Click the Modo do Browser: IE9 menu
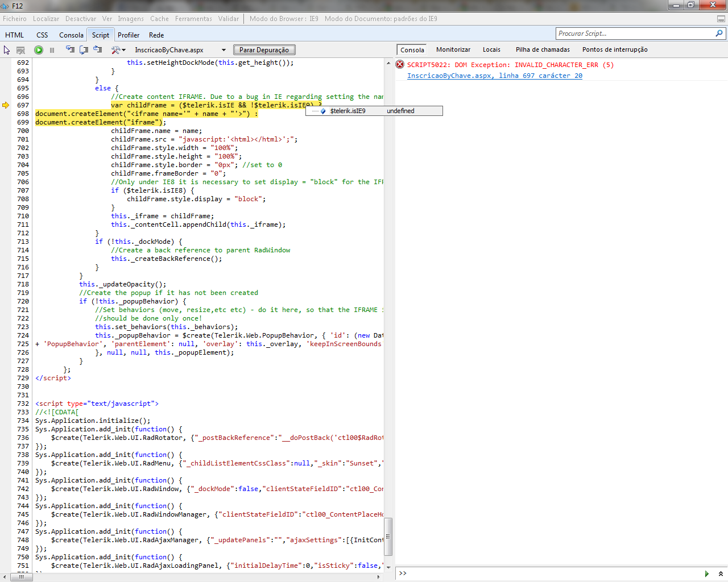Viewport: 728px width, 582px height. pyautogui.click(x=284, y=19)
